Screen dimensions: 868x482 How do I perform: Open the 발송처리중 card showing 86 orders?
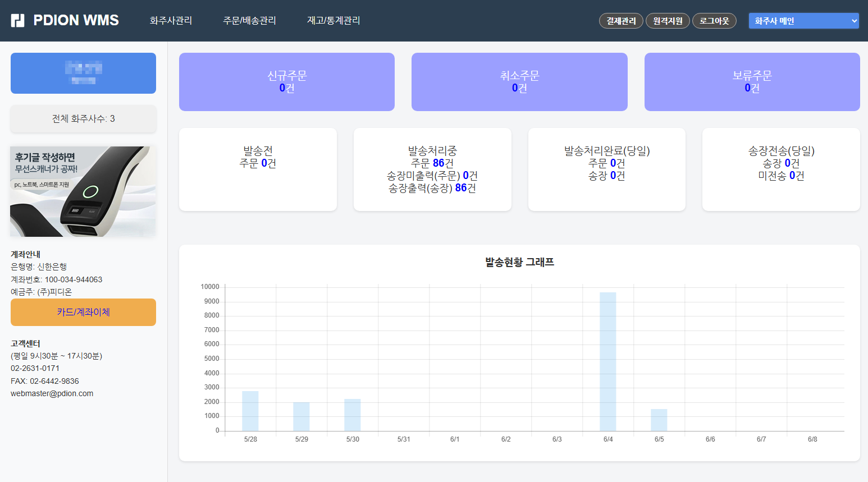(432, 168)
